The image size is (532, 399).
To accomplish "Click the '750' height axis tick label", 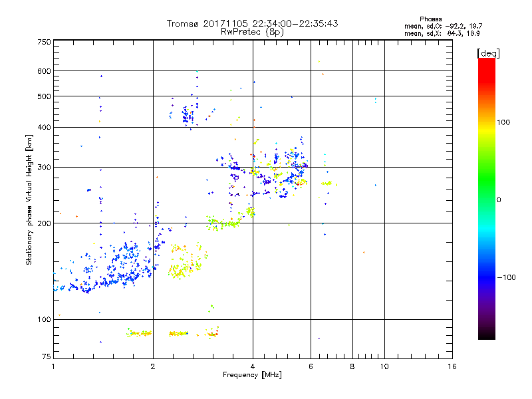I will coord(44,42).
